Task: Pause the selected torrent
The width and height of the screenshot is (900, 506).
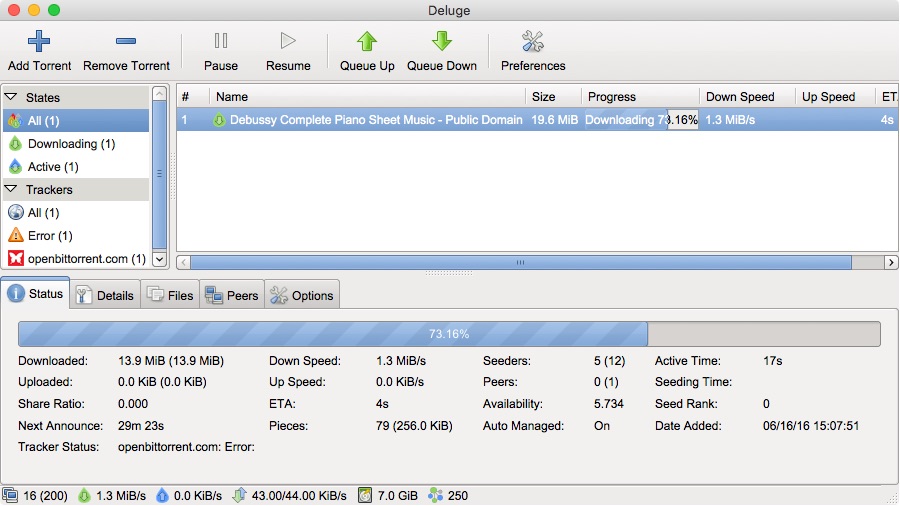Action: [221, 51]
